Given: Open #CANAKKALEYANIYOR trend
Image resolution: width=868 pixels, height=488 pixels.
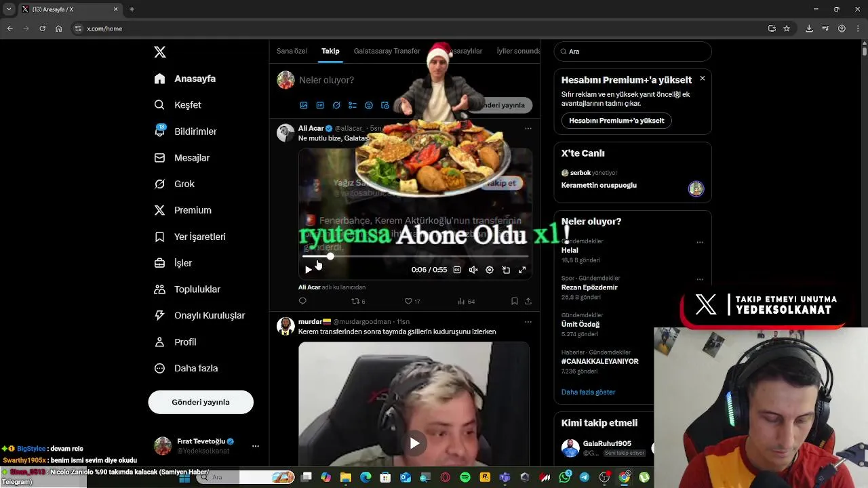Looking at the screenshot, I should (600, 361).
